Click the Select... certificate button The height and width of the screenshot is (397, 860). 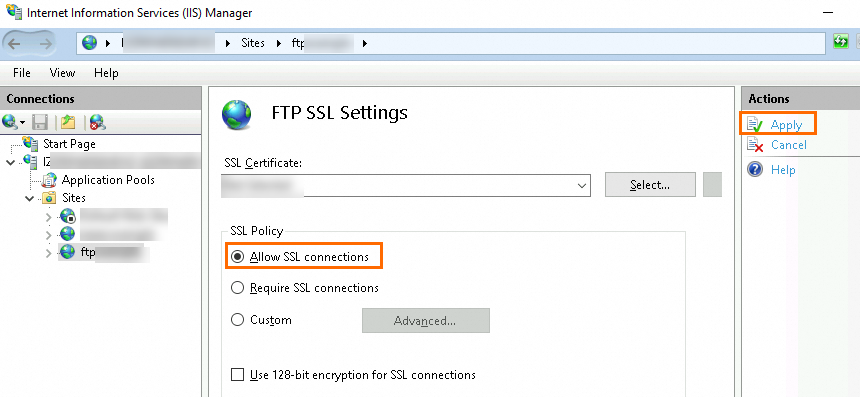coord(650,185)
